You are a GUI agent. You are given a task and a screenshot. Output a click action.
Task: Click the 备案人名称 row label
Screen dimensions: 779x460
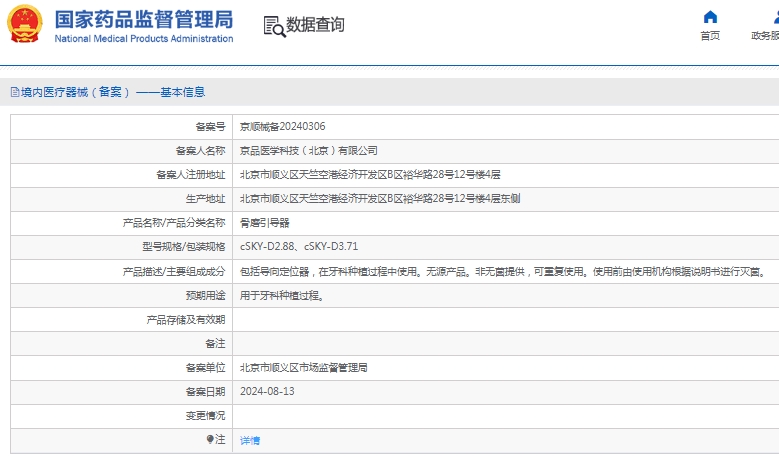(x=200, y=151)
